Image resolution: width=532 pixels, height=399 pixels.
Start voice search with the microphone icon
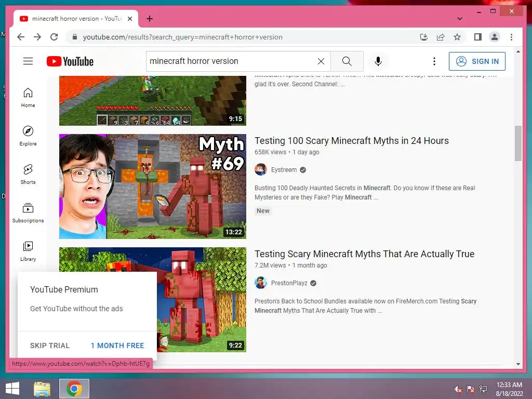(x=378, y=61)
